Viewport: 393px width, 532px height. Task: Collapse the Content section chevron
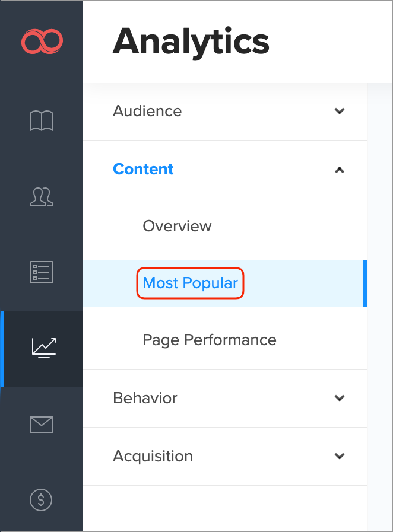(x=340, y=170)
